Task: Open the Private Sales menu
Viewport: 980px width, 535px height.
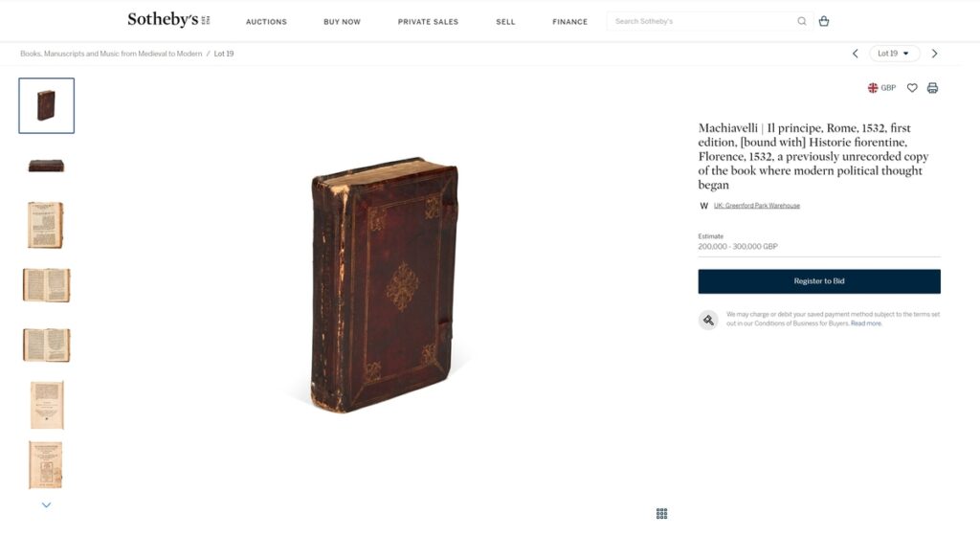Action: pos(428,22)
